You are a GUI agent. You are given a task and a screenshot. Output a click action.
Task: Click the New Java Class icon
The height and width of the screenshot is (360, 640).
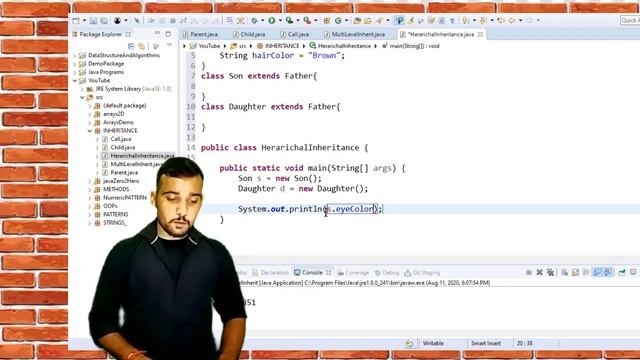coord(338,20)
